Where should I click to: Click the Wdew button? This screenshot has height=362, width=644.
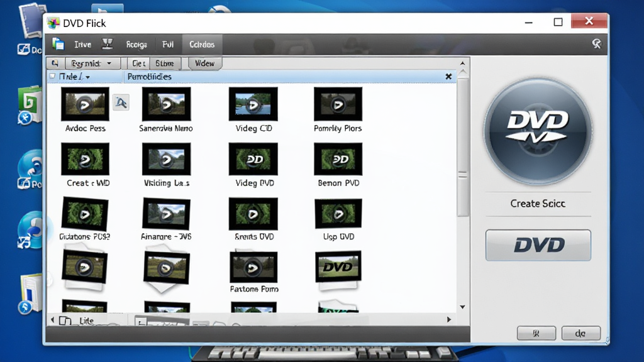click(204, 63)
